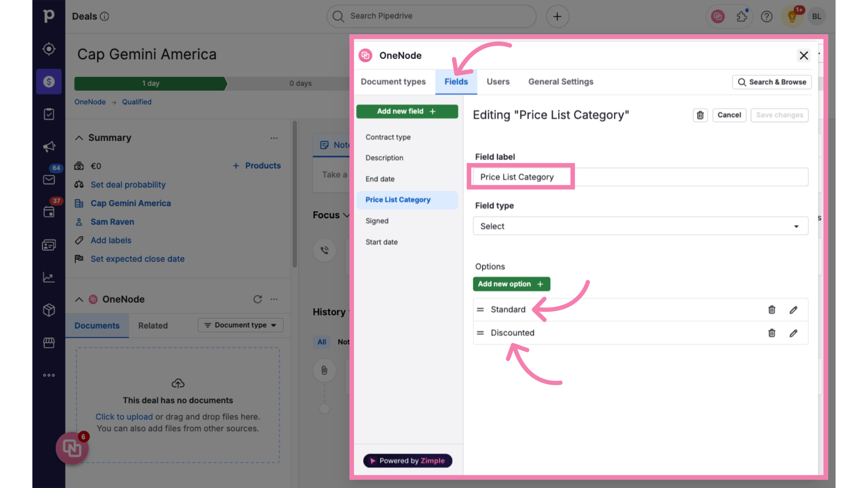Viewport: 868px width, 488px height.
Task: Refresh the OneNode panel
Action: (x=258, y=299)
